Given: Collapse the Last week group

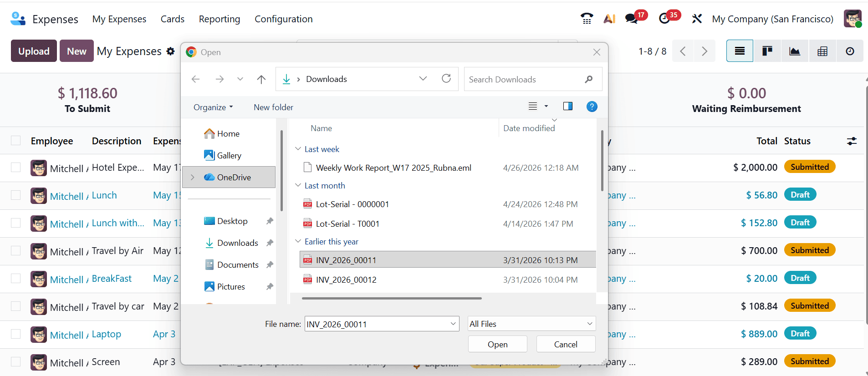Looking at the screenshot, I should click(298, 149).
